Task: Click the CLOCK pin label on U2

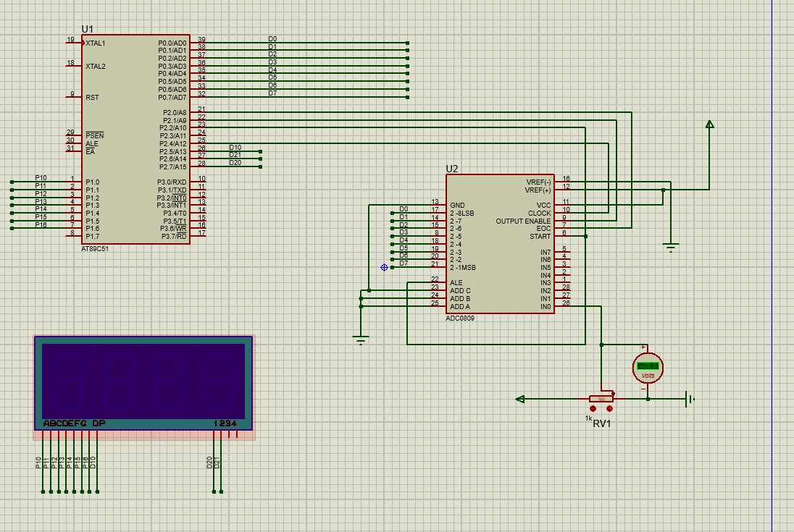Action: [x=539, y=214]
